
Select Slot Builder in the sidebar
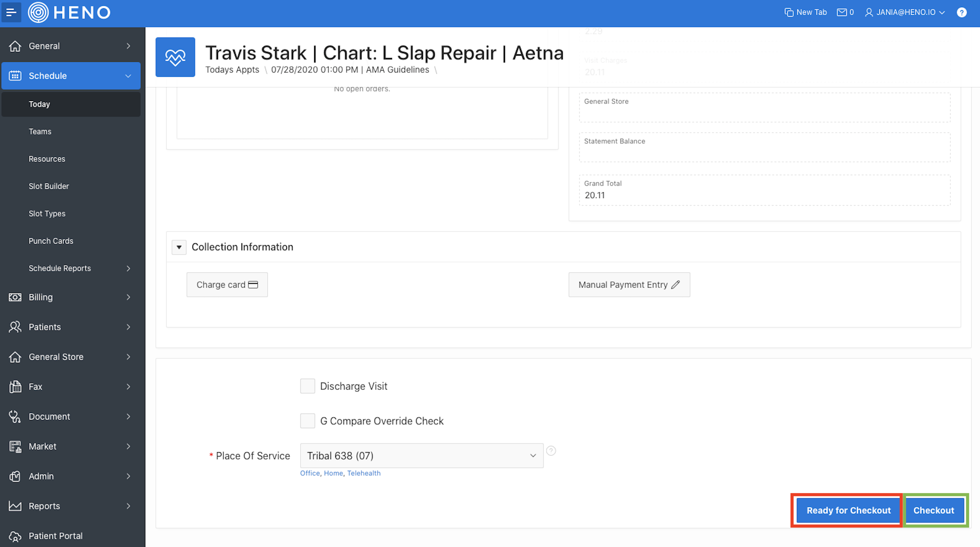49,186
